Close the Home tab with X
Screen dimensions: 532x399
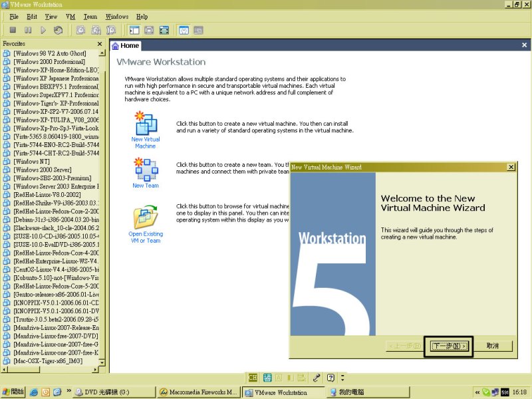[524, 45]
